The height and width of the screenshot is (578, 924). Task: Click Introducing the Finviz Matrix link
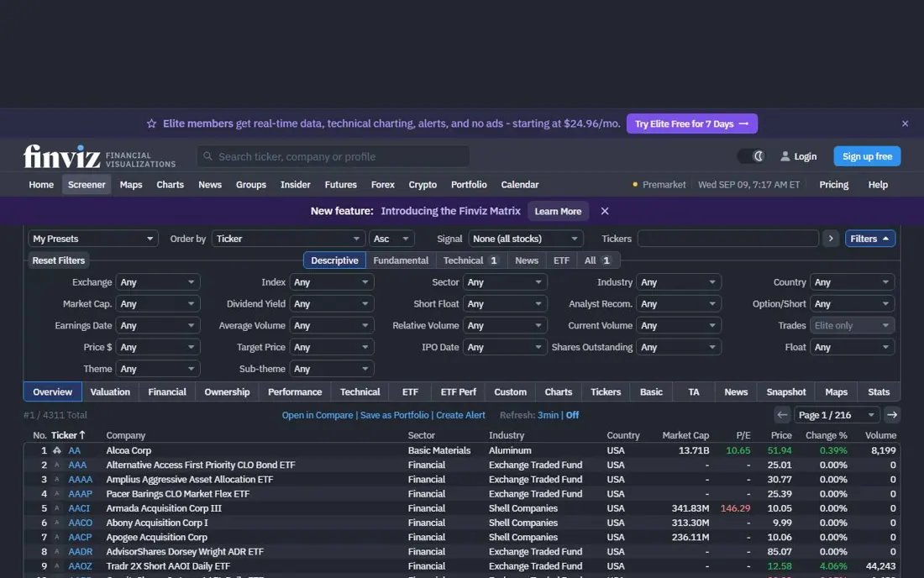tap(451, 211)
